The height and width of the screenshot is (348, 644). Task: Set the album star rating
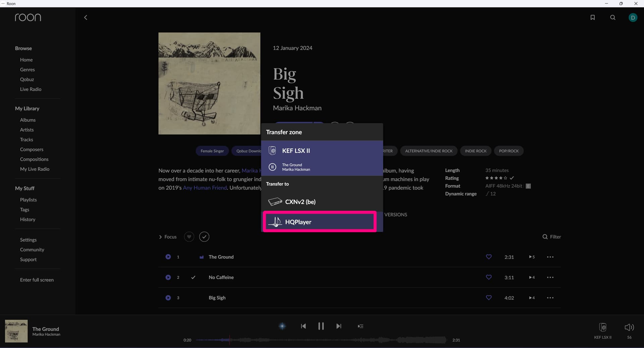click(496, 178)
